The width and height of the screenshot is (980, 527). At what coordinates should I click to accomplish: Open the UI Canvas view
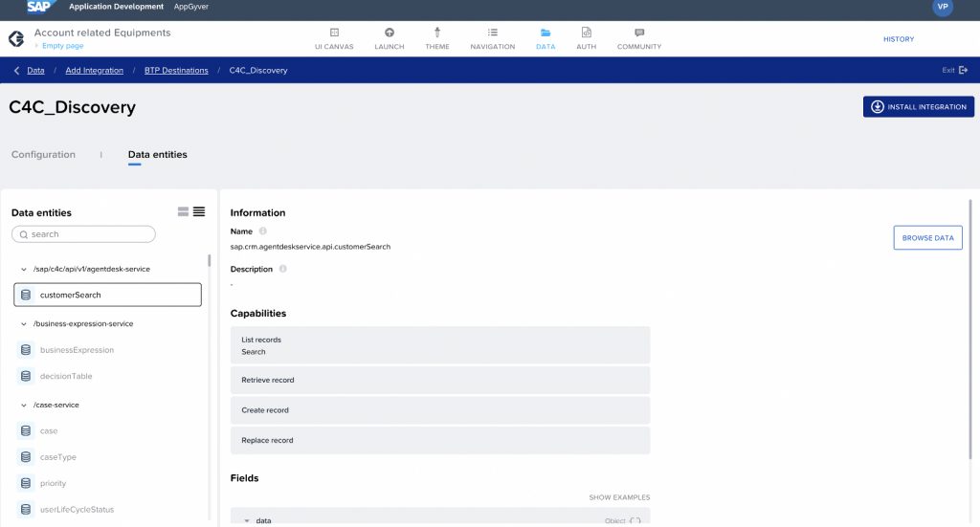[334, 38]
